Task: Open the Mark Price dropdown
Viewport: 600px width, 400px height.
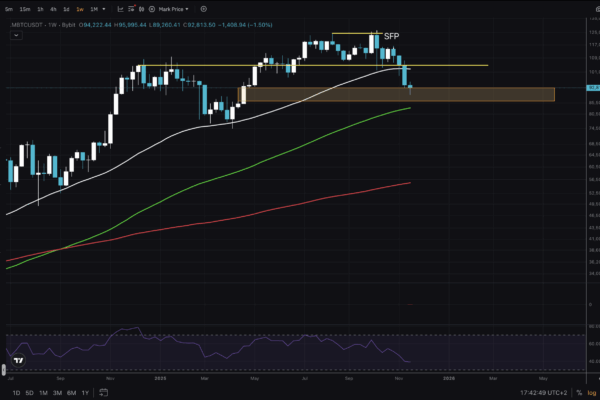Action: click(176, 8)
